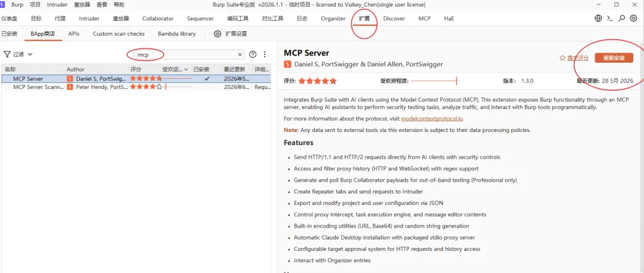Click the 提交评分 star icon
The height and width of the screenshot is (273, 644).
click(562, 58)
